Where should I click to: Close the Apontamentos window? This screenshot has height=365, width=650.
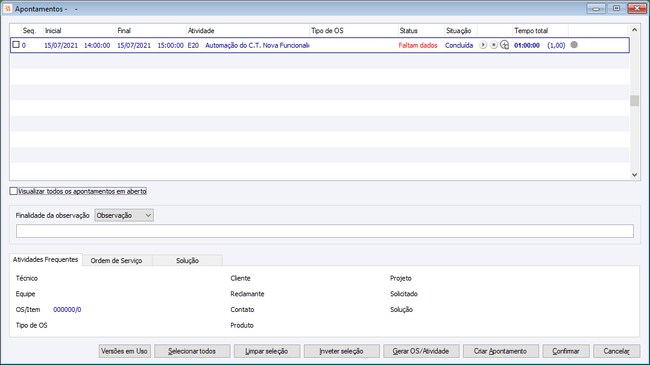pos(637,8)
